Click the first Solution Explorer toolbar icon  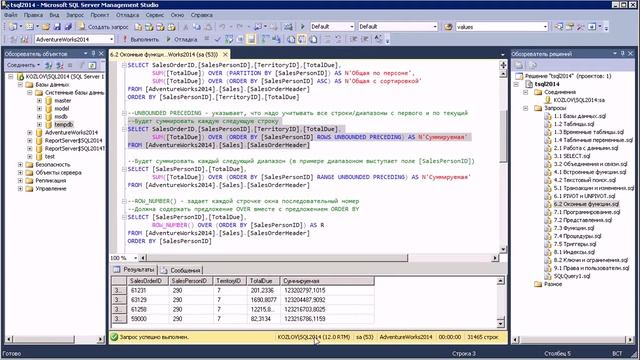pos(519,65)
